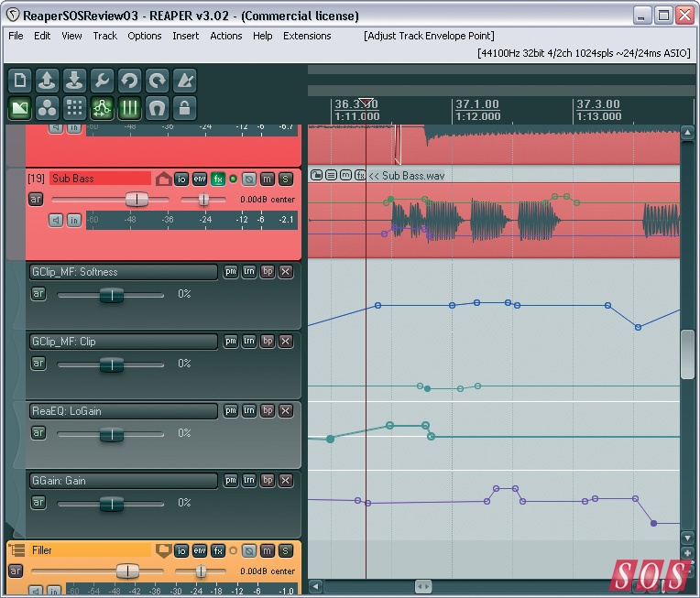
Task: Open the Options menu
Action: point(145,36)
